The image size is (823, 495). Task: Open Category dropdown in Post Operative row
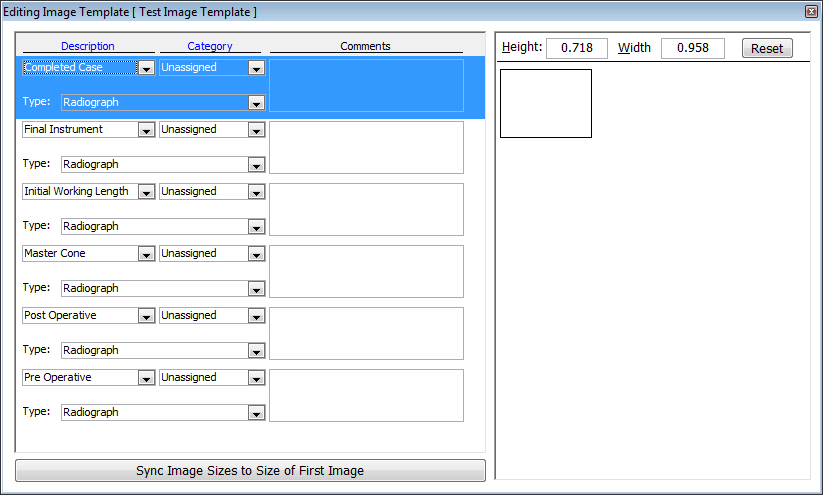coord(256,317)
